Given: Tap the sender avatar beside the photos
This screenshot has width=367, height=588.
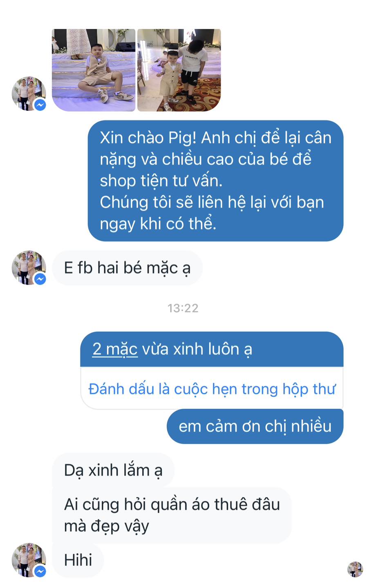Looking at the screenshot, I should 28,94.
